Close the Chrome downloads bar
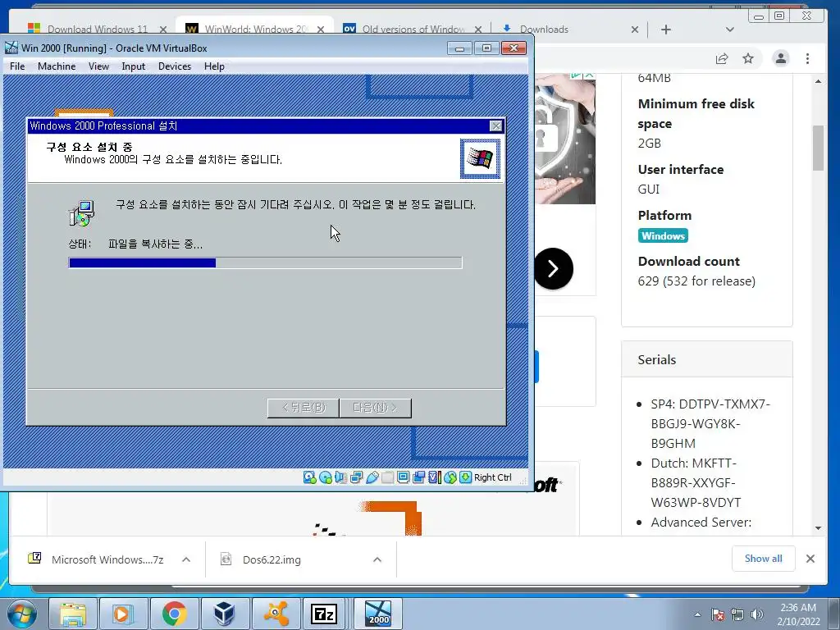Viewport: 840px width, 630px height. pyautogui.click(x=810, y=559)
